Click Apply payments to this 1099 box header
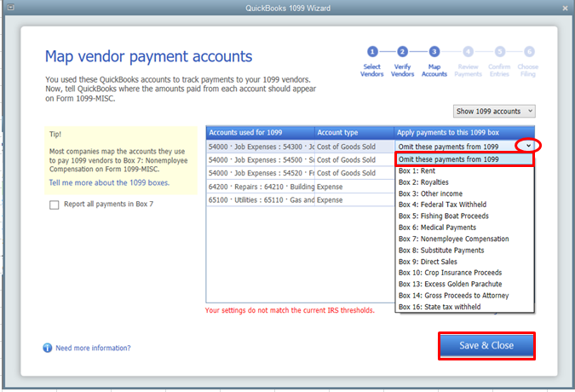The width and height of the screenshot is (575, 392). pyautogui.click(x=464, y=132)
